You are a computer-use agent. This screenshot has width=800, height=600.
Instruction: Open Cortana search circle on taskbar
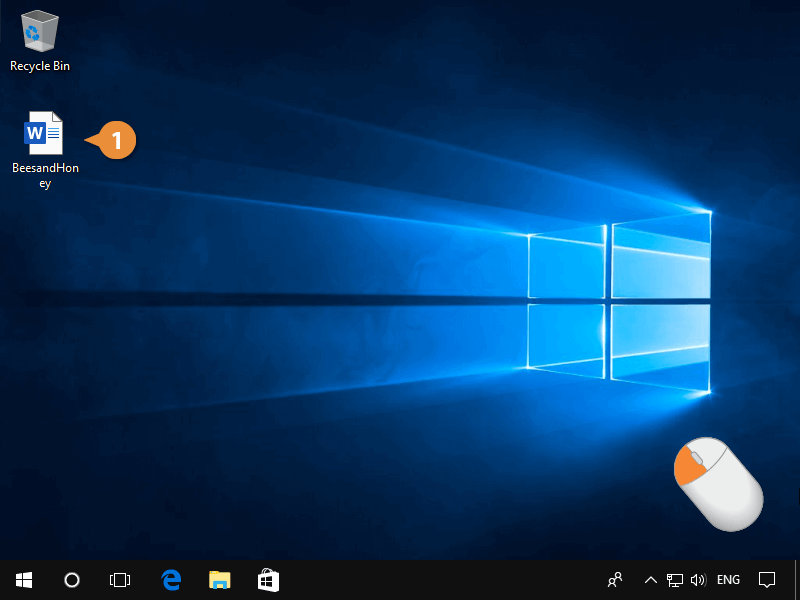[72, 580]
